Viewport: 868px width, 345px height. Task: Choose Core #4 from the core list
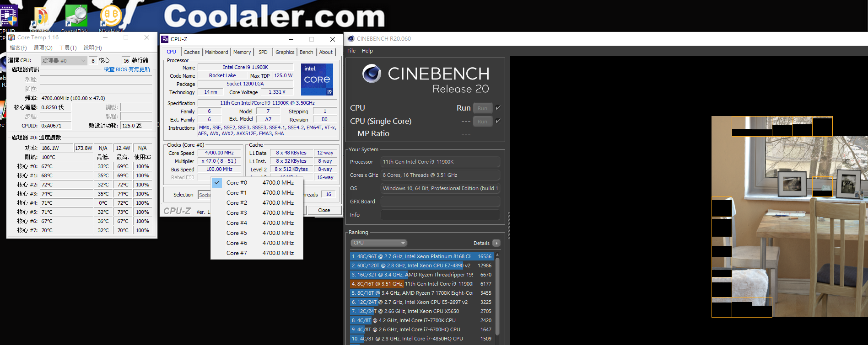click(x=257, y=223)
